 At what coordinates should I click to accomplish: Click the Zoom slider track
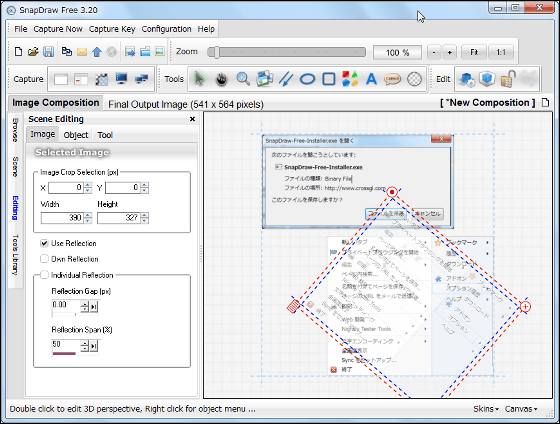tap(287, 52)
